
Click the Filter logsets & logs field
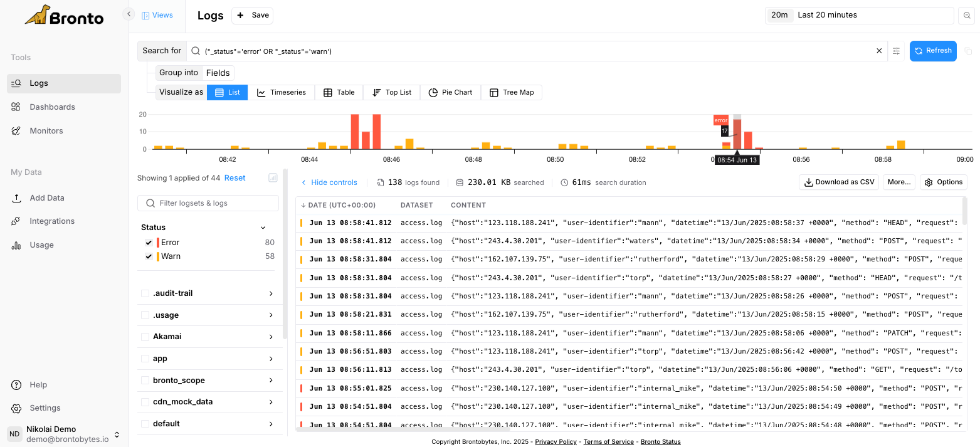208,203
